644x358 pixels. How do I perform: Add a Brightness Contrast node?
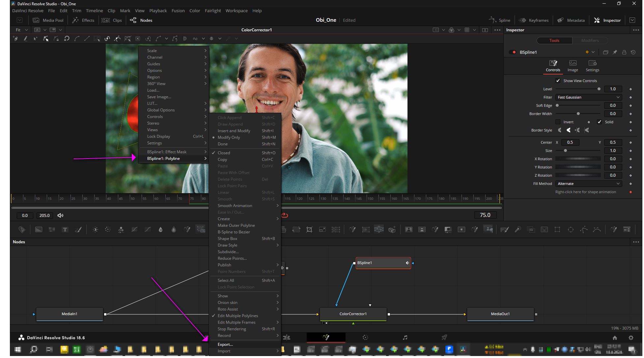pyautogui.click(x=95, y=229)
